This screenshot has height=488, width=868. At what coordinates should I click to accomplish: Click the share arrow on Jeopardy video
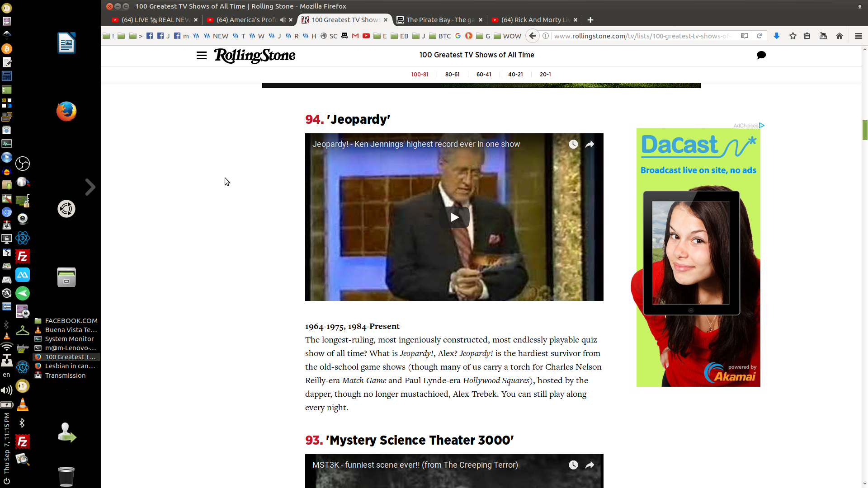[590, 144]
